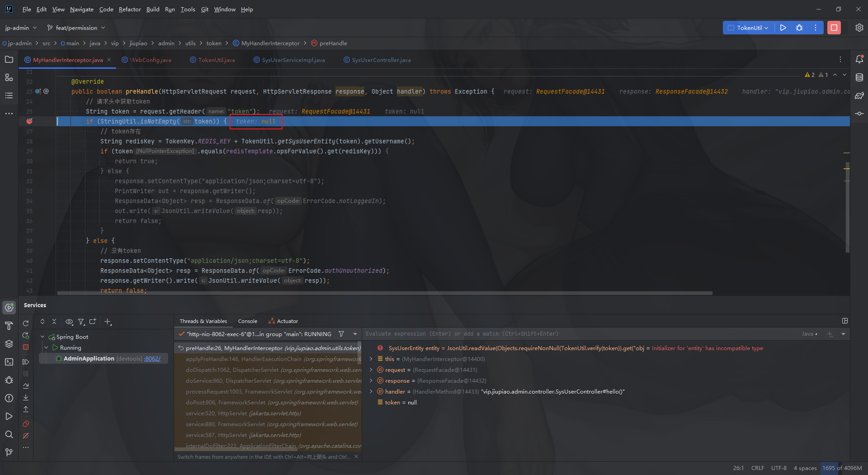Click the memory indicator 1695 of 4096M
868x475 pixels.
click(x=842, y=468)
